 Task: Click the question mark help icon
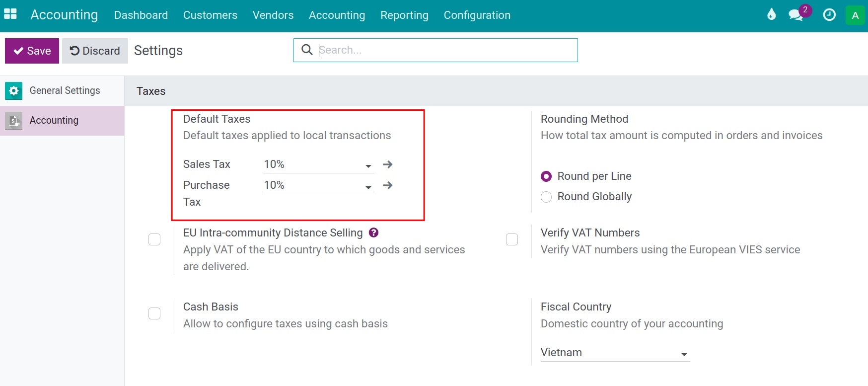pyautogui.click(x=374, y=232)
